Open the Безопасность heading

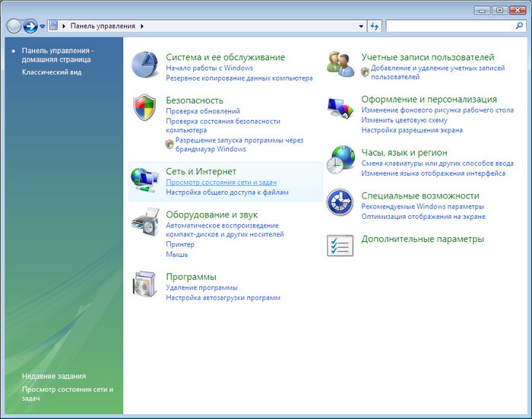[195, 100]
